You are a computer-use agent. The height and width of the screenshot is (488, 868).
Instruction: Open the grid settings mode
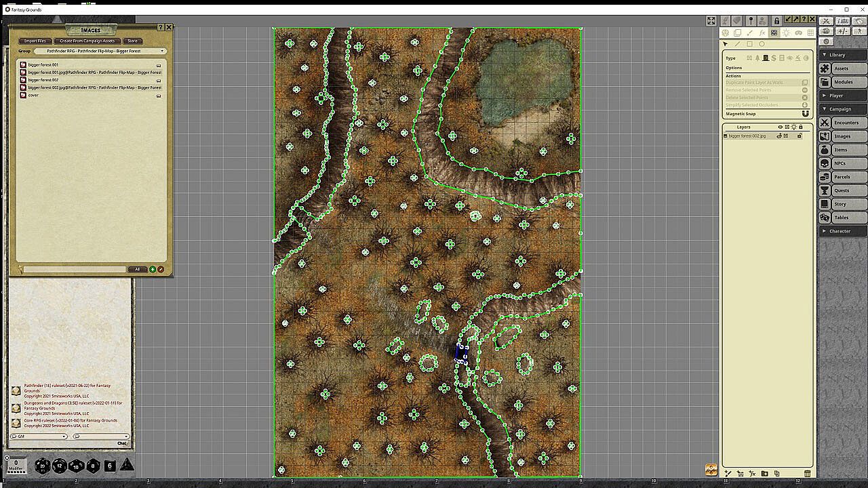(810, 33)
